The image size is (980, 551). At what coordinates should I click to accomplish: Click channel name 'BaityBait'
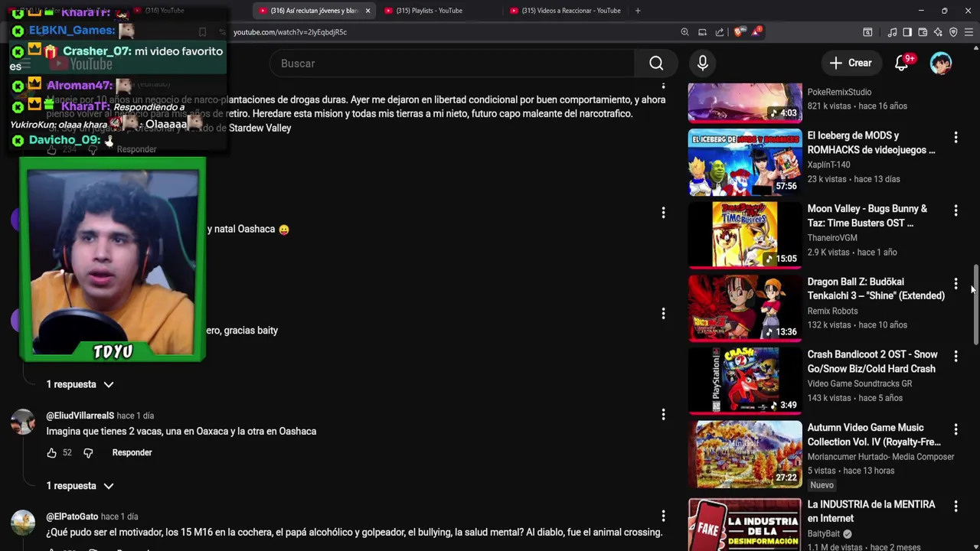pyautogui.click(x=824, y=534)
